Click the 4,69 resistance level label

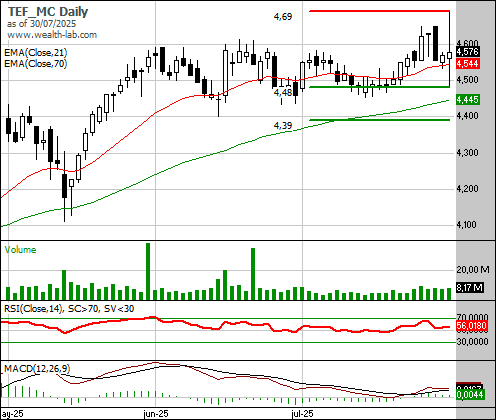click(x=283, y=16)
